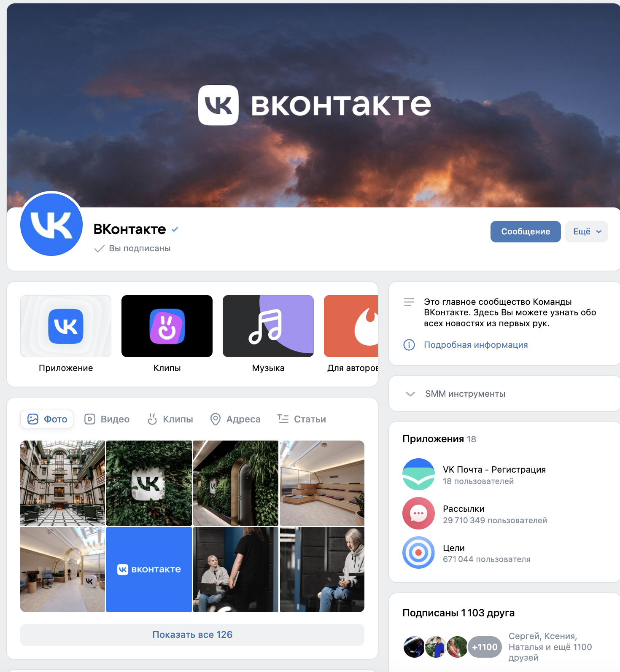Click the Подписаны 1 103 друга heading

(x=458, y=613)
